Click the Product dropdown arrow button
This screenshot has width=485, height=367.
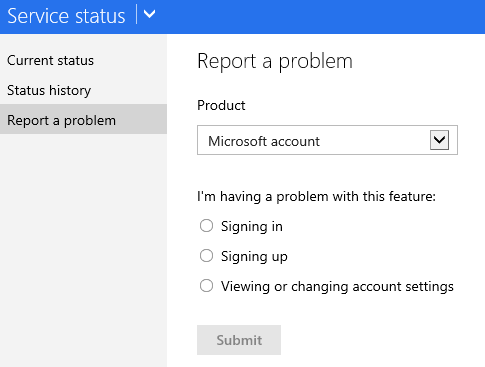439,140
